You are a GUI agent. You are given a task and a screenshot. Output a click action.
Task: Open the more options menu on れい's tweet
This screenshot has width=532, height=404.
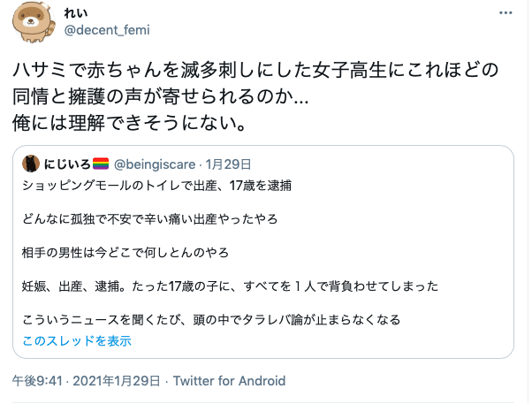(x=505, y=13)
